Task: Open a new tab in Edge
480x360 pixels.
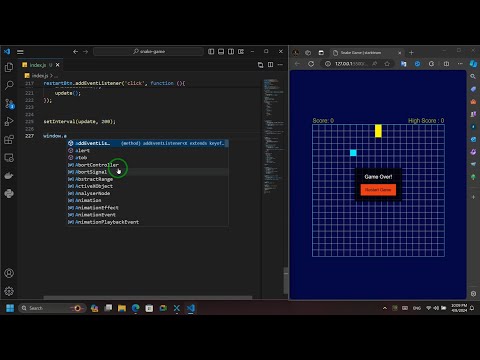Action: [411, 53]
